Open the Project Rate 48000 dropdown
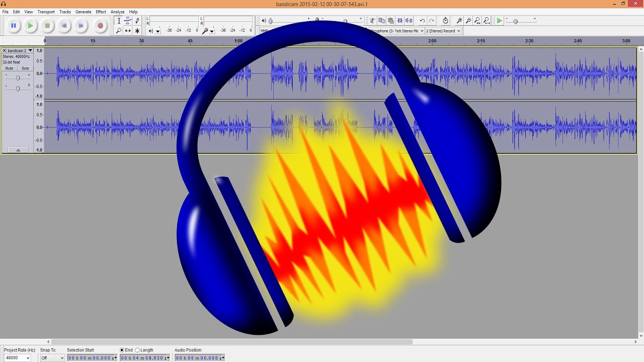The height and width of the screenshot is (362, 644). pos(17,358)
